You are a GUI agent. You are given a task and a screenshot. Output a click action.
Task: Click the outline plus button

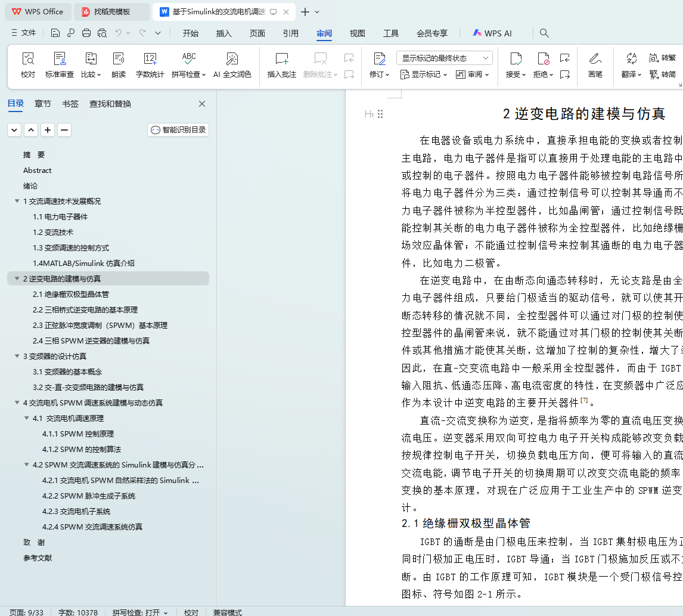[48, 130]
